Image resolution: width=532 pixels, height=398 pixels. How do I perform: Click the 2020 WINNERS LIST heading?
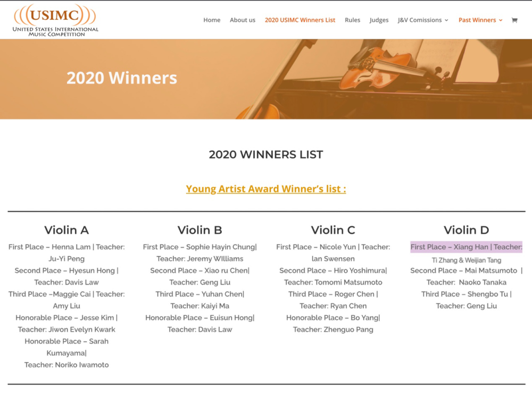click(266, 155)
